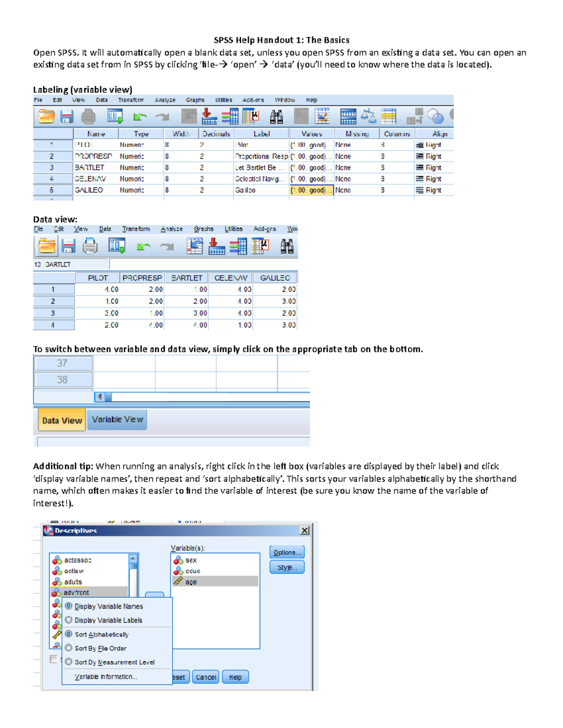Click the Select Cases icon right of scales
This screenshot has width=563, height=728.
coord(389,116)
